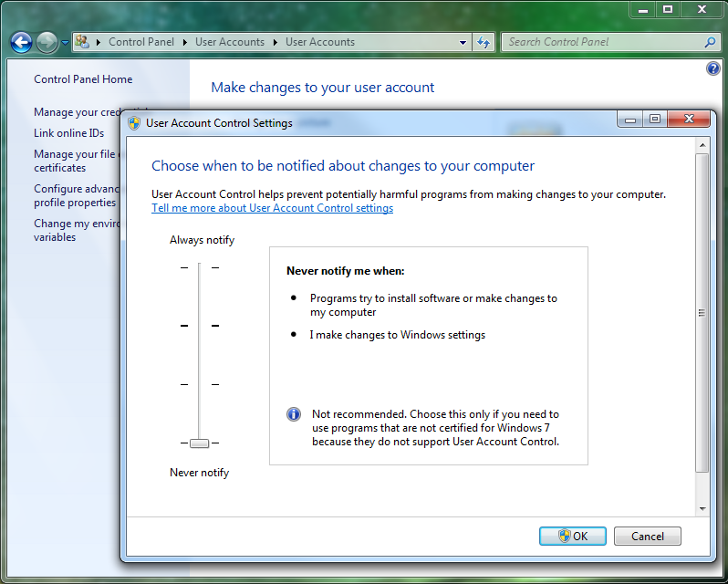Cancel the User Account Control dialog

tap(647, 537)
